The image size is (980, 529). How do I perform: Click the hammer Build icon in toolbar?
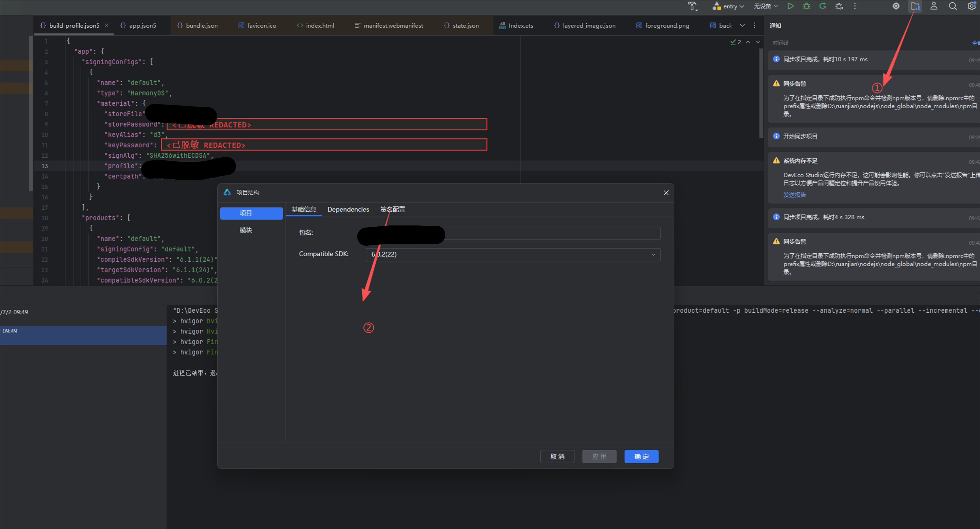(x=692, y=6)
